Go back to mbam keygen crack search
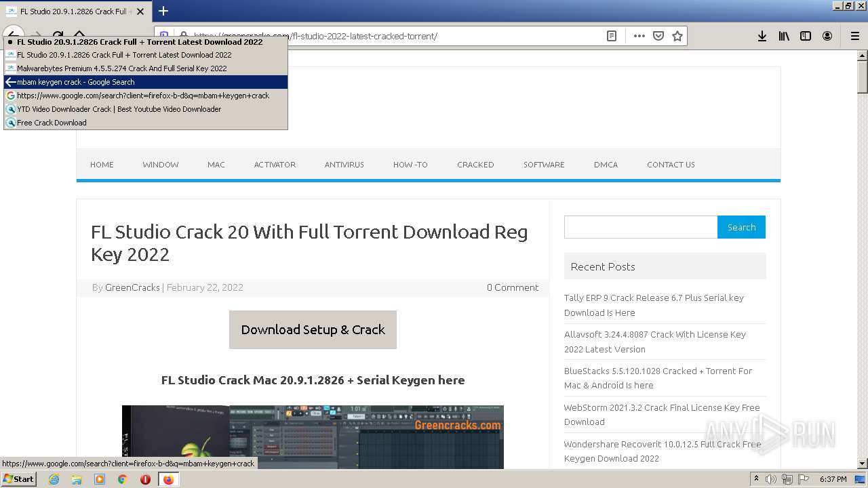Viewport: 868px width, 488px height. [x=146, y=82]
